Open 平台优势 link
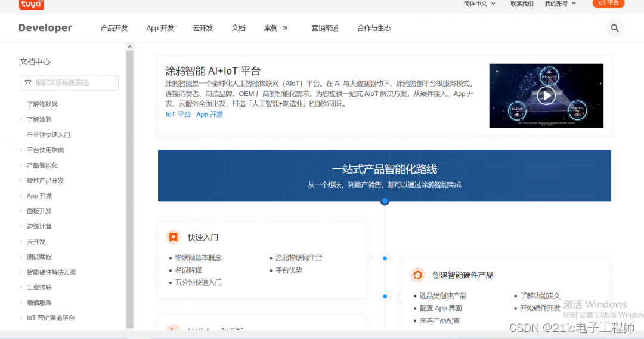Screen dimensions: 644x339 (x=289, y=270)
